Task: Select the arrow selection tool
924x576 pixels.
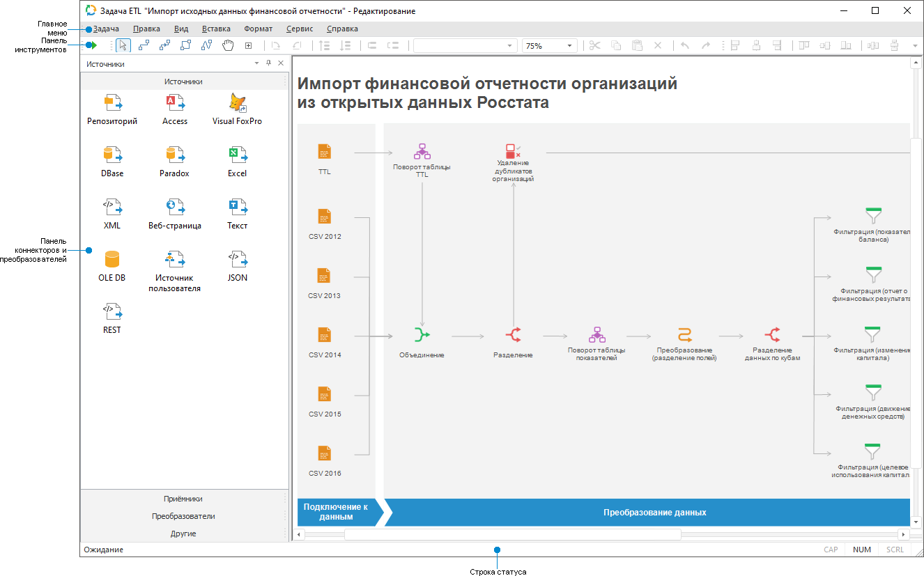Action: point(122,45)
